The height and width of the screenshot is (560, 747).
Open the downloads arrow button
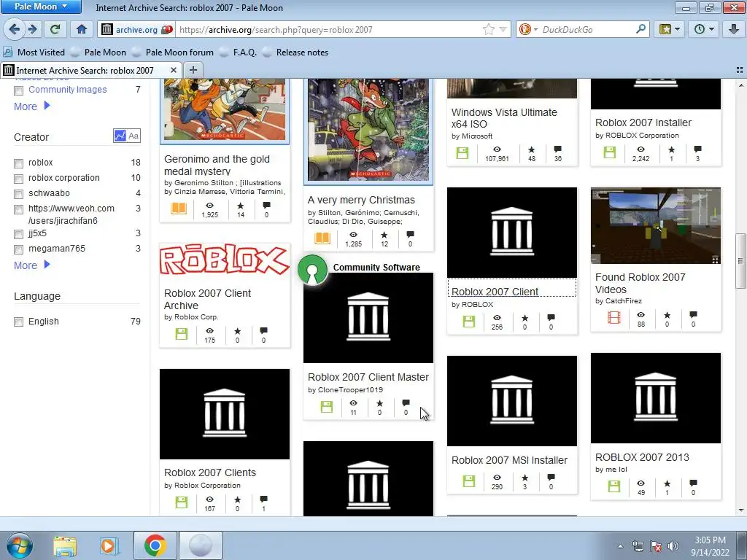[733, 29]
